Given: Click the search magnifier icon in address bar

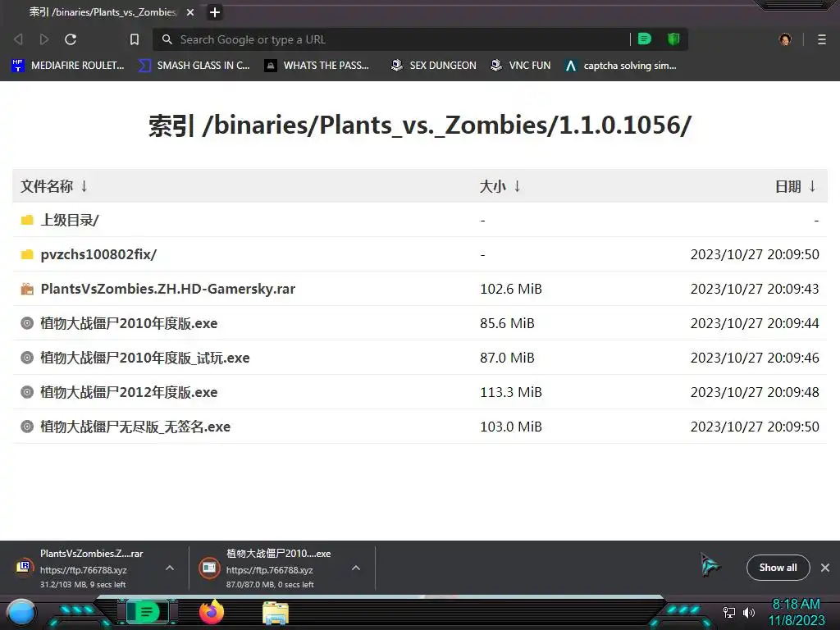Looking at the screenshot, I should (x=167, y=39).
